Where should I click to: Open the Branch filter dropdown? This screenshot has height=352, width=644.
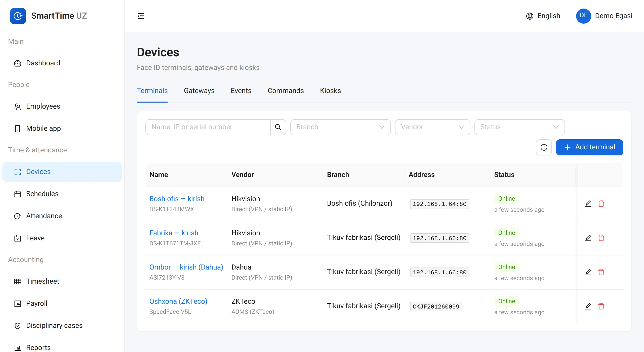pos(340,127)
